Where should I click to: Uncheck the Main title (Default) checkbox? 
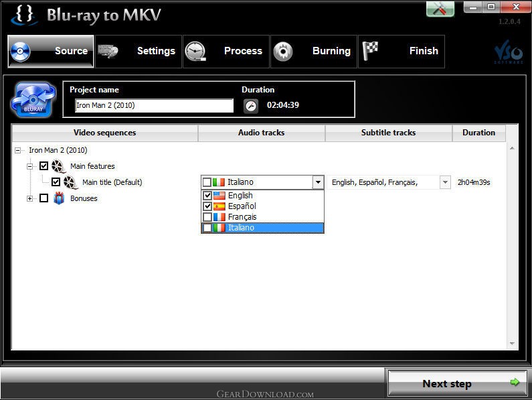[x=56, y=182]
